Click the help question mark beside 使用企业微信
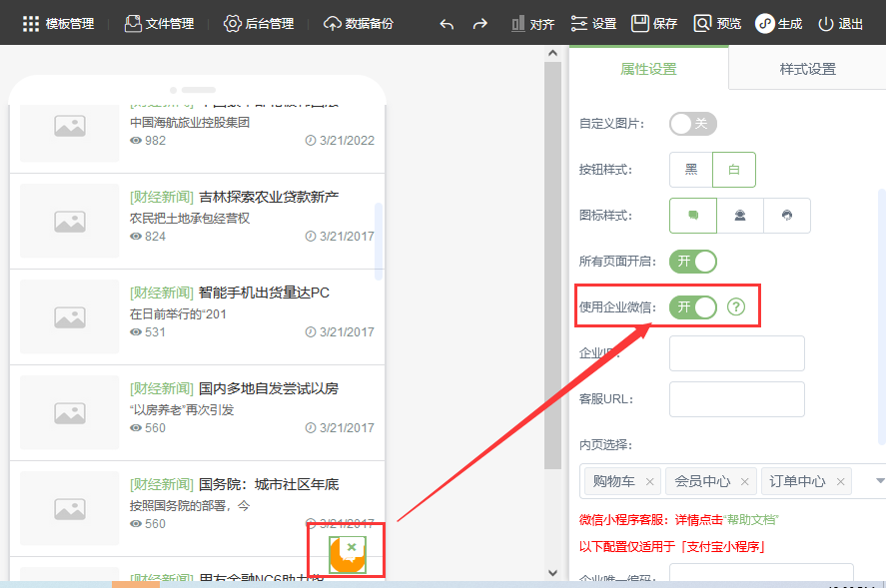The image size is (886, 588). 736,306
